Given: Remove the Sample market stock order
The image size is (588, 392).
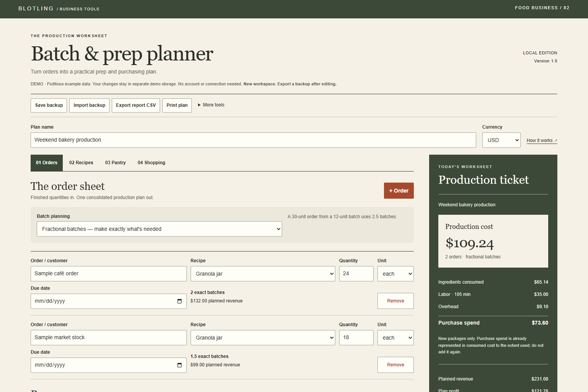Looking at the screenshot, I should click(x=395, y=365).
